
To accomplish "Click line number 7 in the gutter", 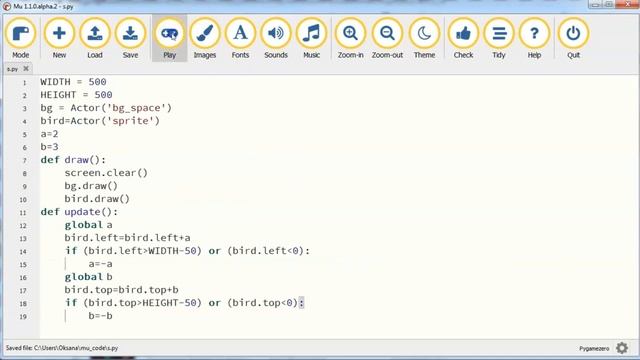I will click(24, 160).
